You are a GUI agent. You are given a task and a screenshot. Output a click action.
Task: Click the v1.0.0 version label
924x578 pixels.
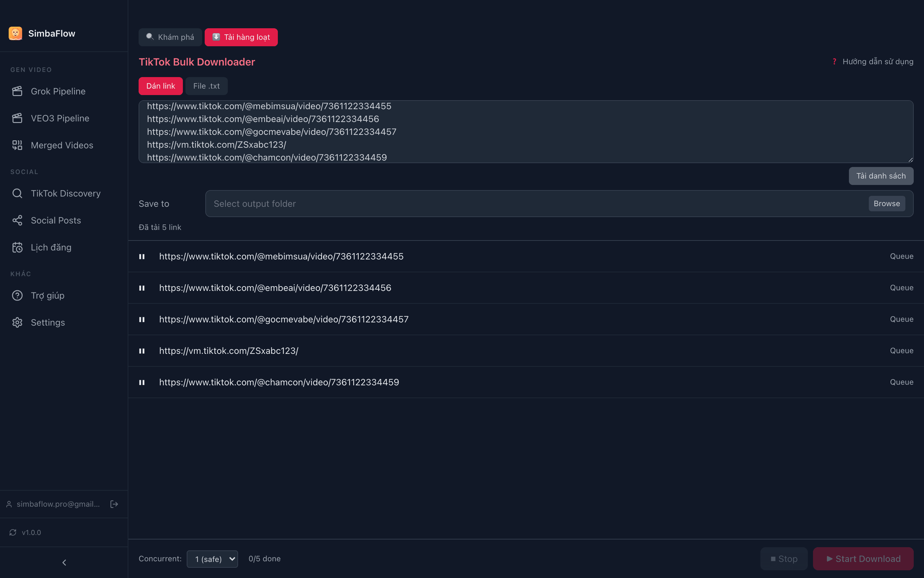(x=31, y=532)
